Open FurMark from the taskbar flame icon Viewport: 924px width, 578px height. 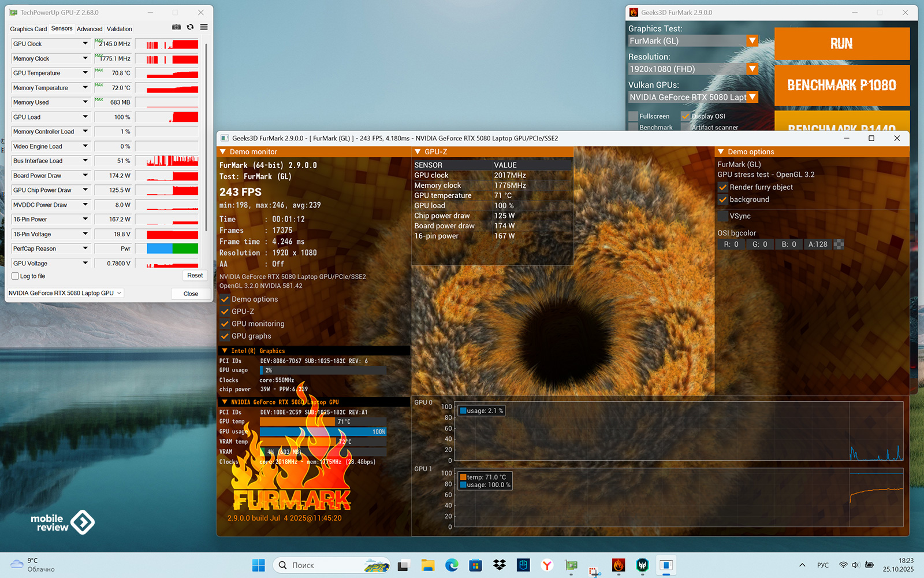click(x=619, y=565)
